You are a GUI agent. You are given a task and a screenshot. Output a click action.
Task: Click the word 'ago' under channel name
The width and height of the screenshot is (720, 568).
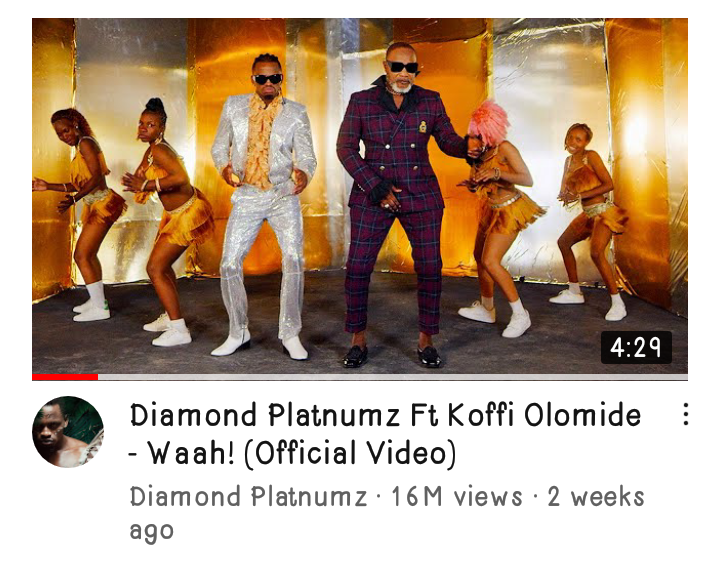(x=152, y=531)
